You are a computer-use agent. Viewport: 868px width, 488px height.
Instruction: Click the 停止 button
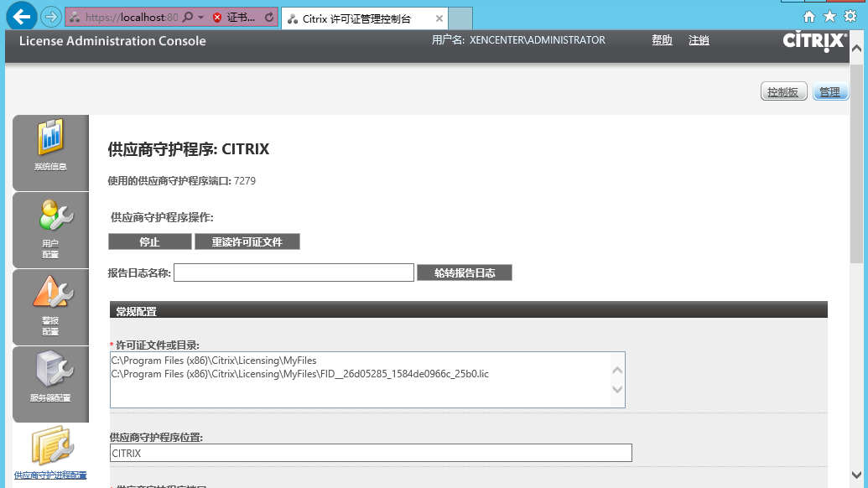(149, 241)
